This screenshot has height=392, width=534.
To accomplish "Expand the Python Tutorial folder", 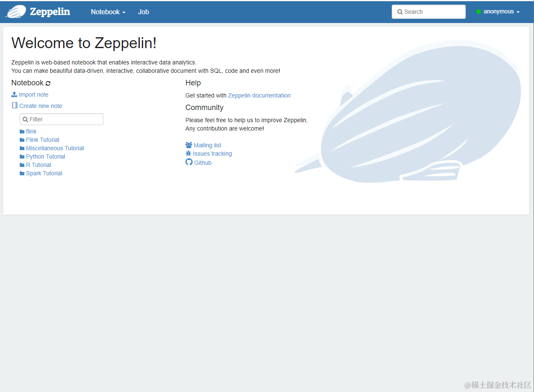I will (x=46, y=156).
